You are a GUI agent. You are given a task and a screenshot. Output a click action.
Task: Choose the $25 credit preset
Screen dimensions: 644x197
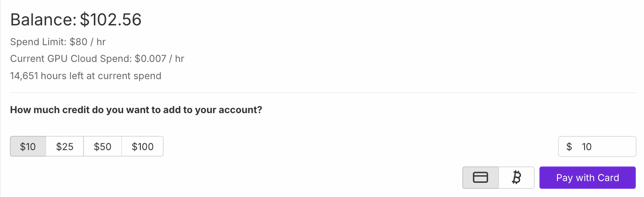click(x=65, y=147)
